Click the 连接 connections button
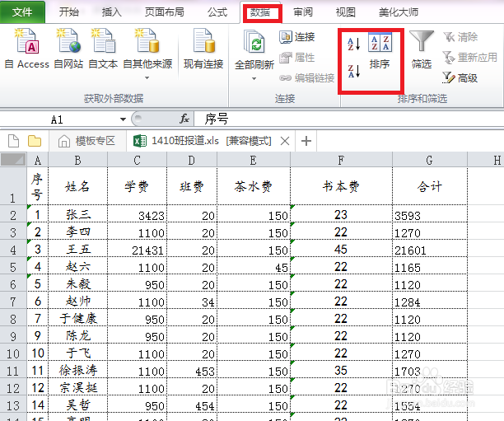Screen dimensions: 504x421 coord(296,37)
